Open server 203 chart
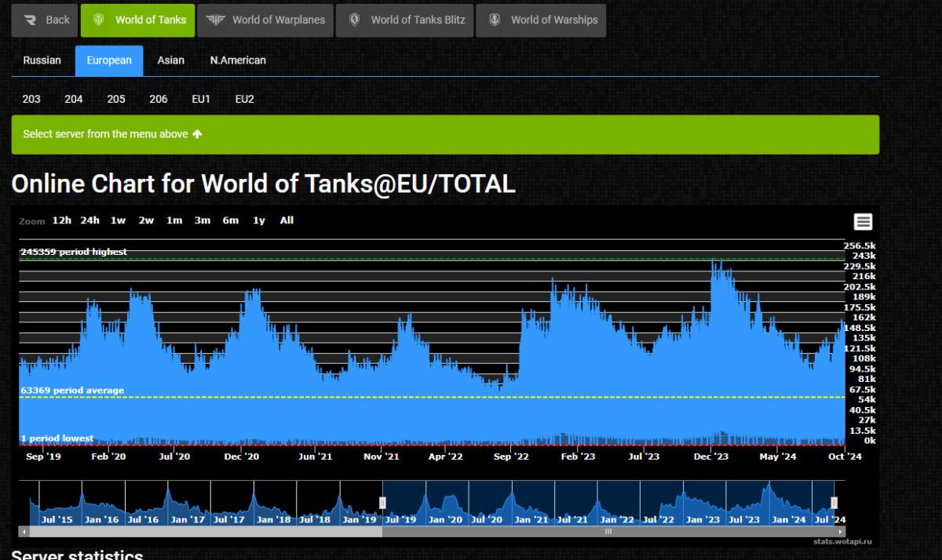Screen dimensions: 942x560 [x=31, y=100]
